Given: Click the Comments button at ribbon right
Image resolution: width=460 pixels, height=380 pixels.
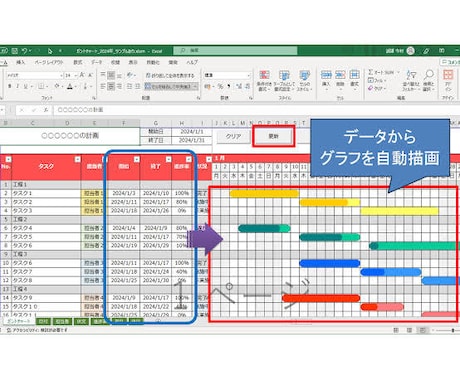Looking at the screenshot, I should [x=450, y=62].
